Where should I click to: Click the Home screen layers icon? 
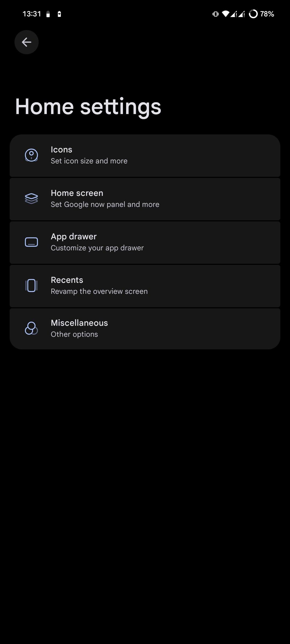(x=31, y=199)
